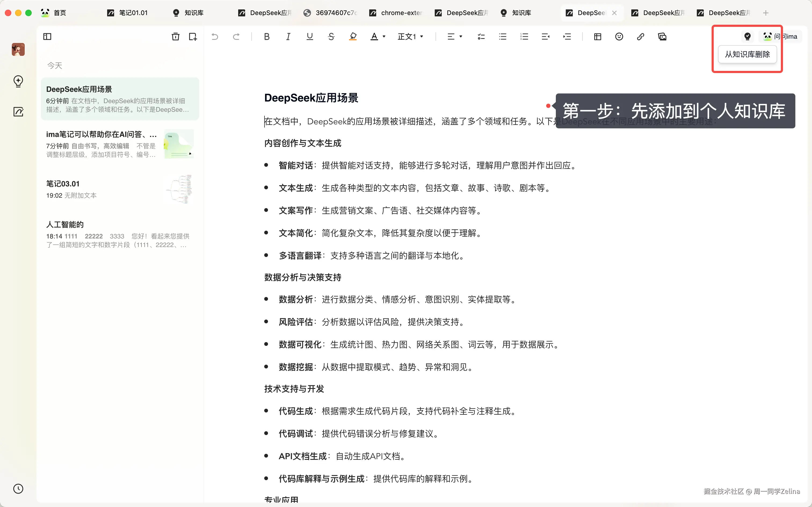Click the 从知识库删除 button

tap(747, 54)
